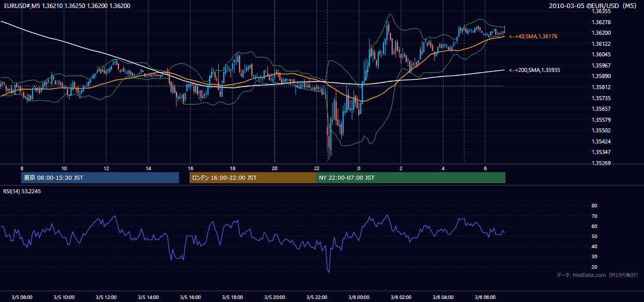Click hour label 18 under the price chart
This screenshot has width=644, height=302.
232,168
